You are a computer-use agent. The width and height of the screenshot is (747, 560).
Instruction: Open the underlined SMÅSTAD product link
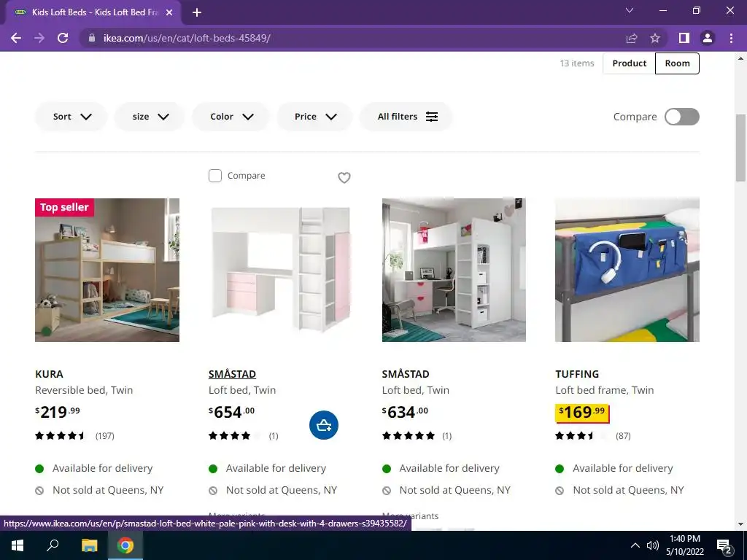232,374
